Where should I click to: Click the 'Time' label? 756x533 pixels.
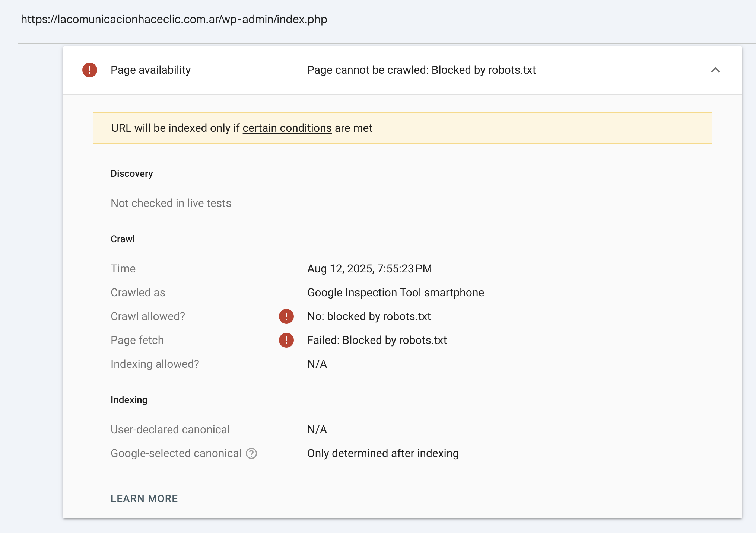pos(123,269)
